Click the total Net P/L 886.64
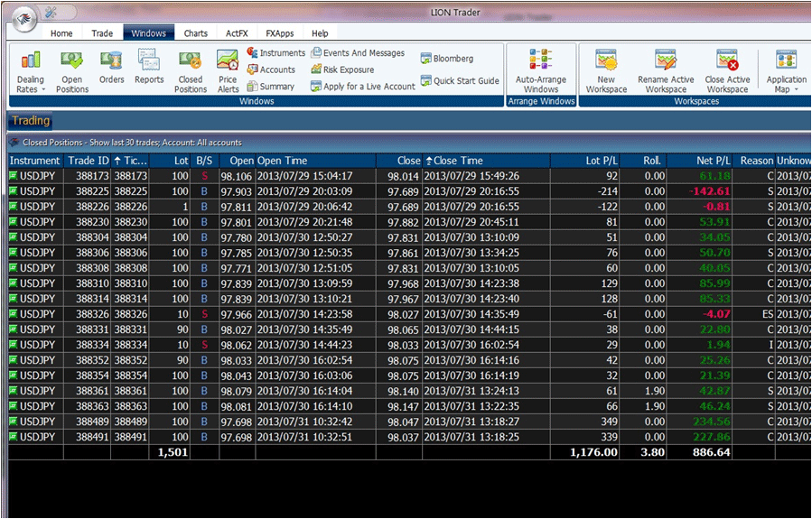Screen dimensions: 812x519 [699, 452]
